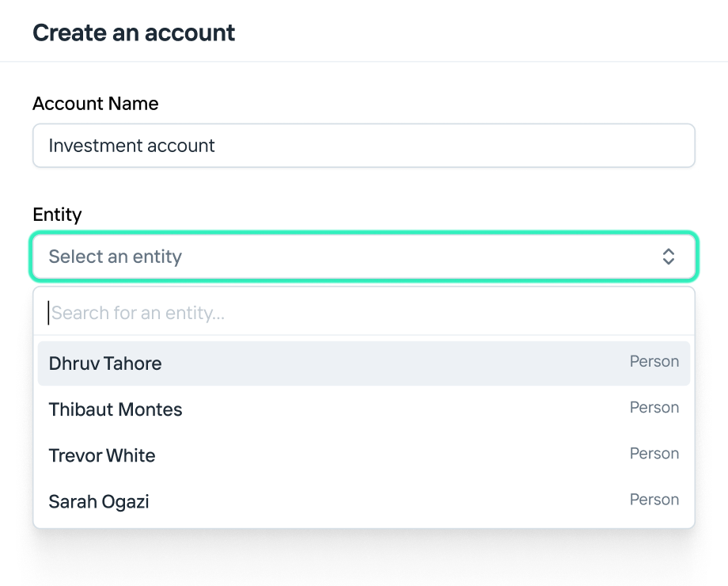This screenshot has height=586, width=728.
Task: Click Person tag beside Thibaut Montes
Action: point(654,408)
